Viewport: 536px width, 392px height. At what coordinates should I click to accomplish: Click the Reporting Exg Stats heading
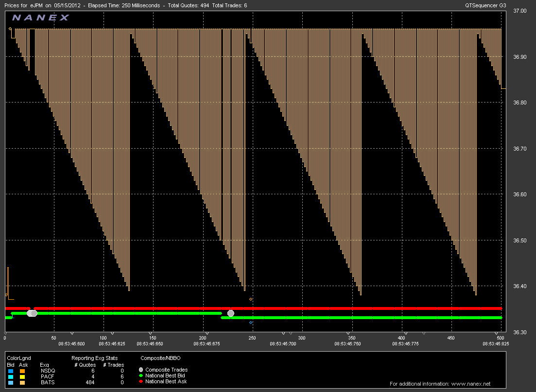(94, 358)
